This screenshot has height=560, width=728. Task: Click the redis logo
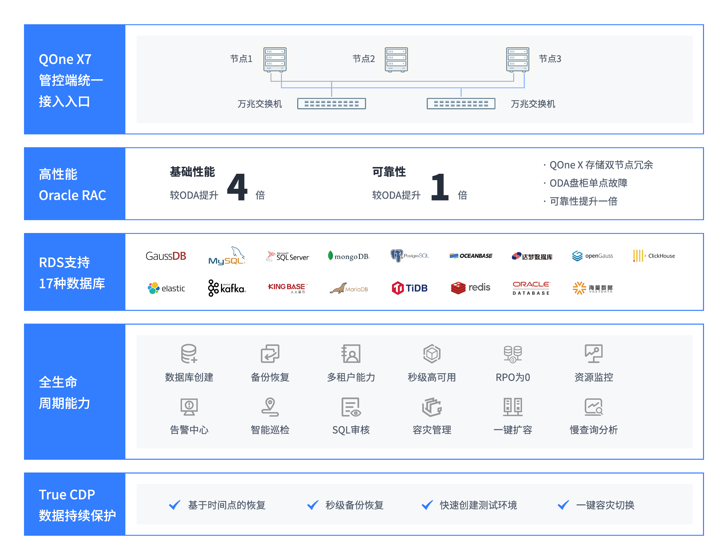click(x=470, y=288)
